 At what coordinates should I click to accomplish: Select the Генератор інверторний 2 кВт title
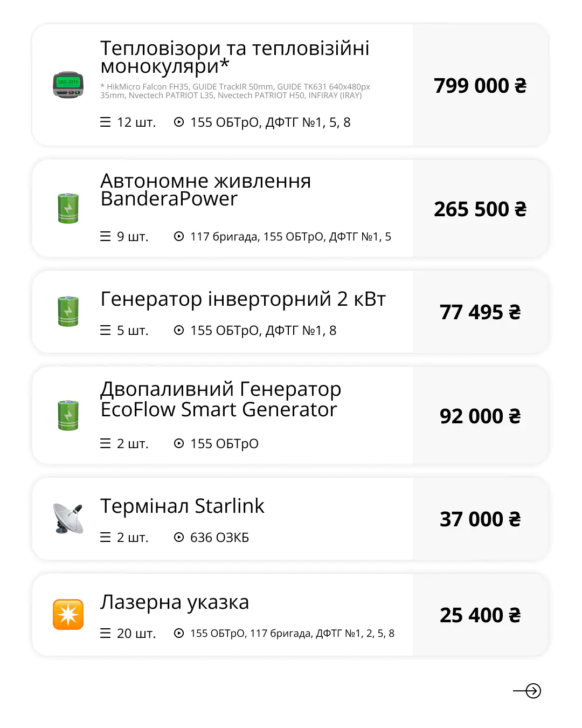243,299
